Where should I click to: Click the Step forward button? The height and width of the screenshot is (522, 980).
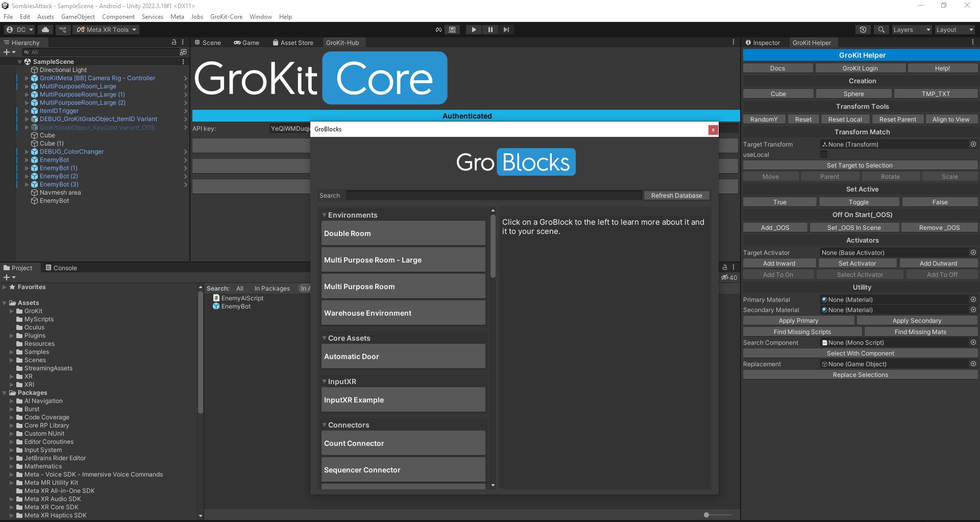click(x=506, y=30)
